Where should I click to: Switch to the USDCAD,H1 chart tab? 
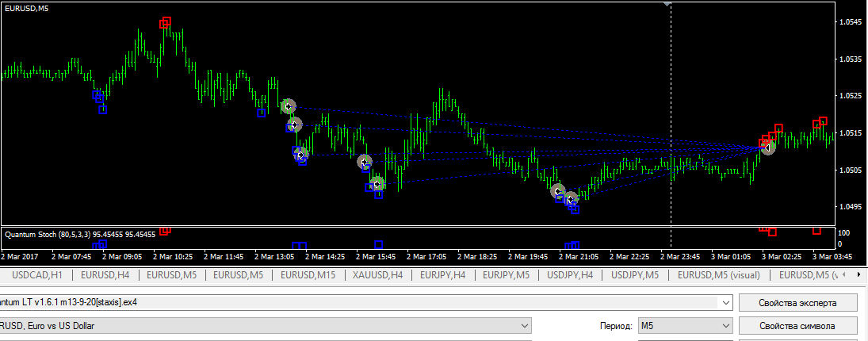(37, 274)
